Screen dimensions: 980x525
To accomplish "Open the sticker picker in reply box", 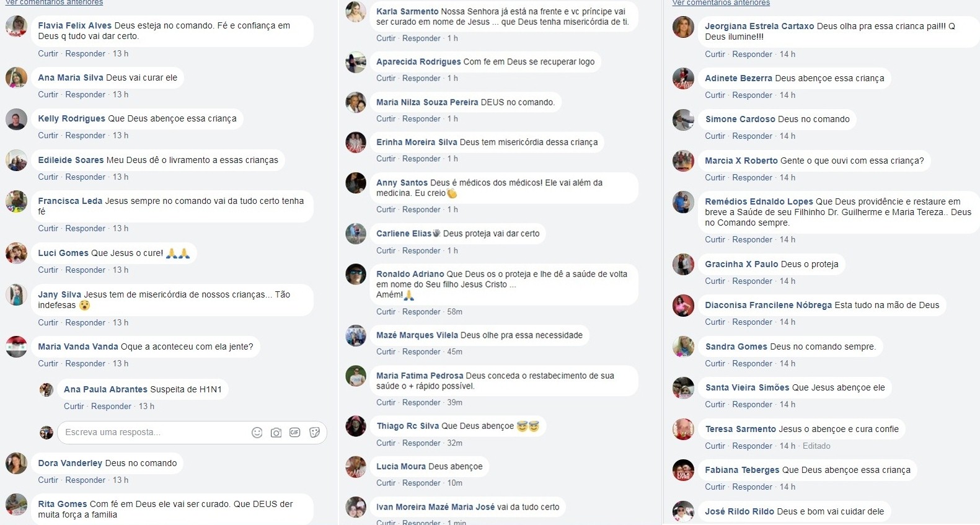I will 315,433.
